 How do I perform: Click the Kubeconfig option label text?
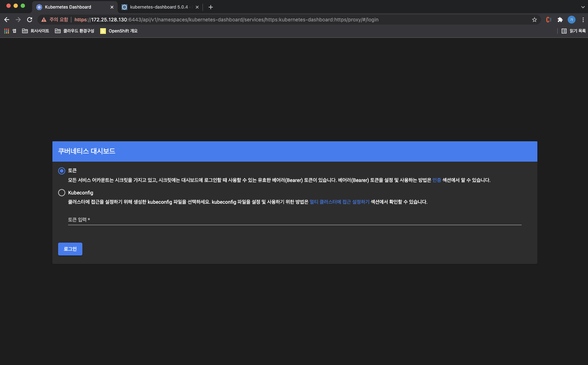coord(81,193)
